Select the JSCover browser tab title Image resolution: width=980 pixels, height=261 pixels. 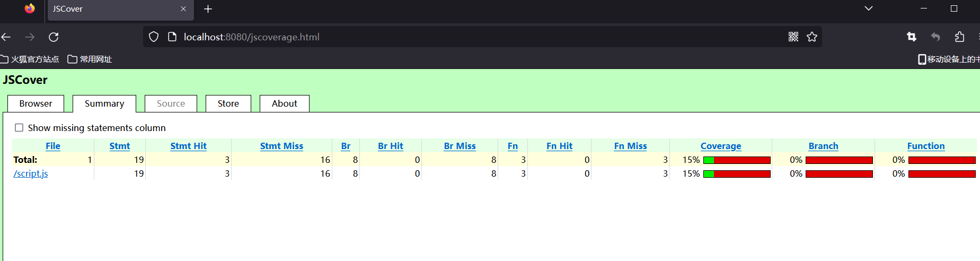tap(68, 9)
